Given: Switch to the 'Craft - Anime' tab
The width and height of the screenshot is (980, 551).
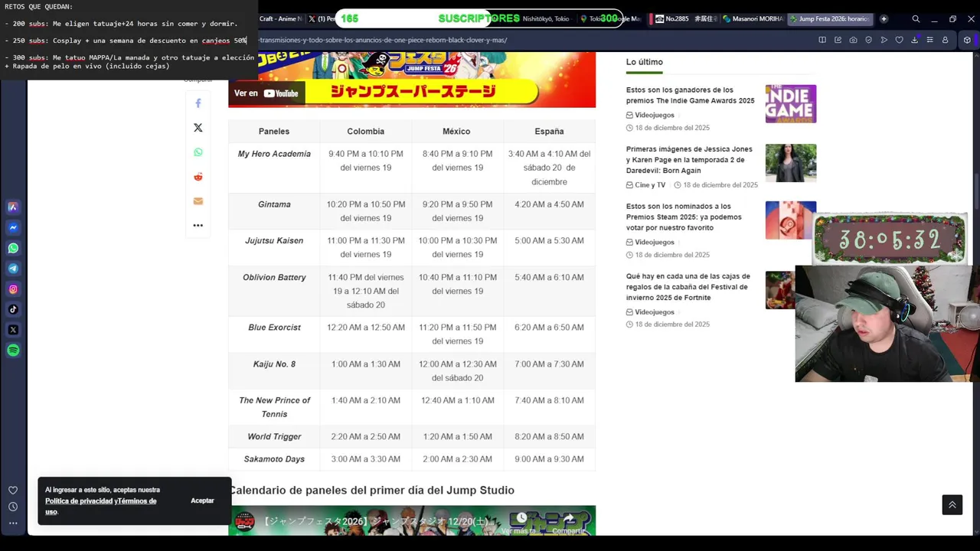Looking at the screenshot, I should pyautogui.click(x=280, y=18).
